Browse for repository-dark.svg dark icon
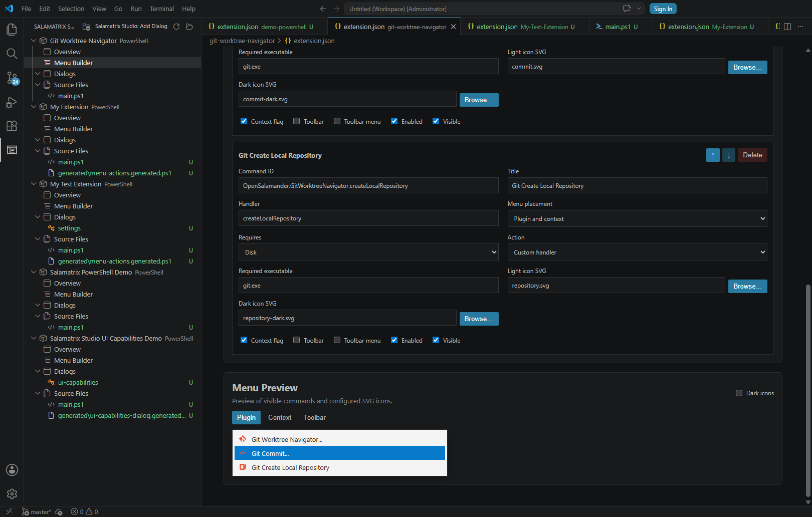The width and height of the screenshot is (812, 517). coord(479,319)
